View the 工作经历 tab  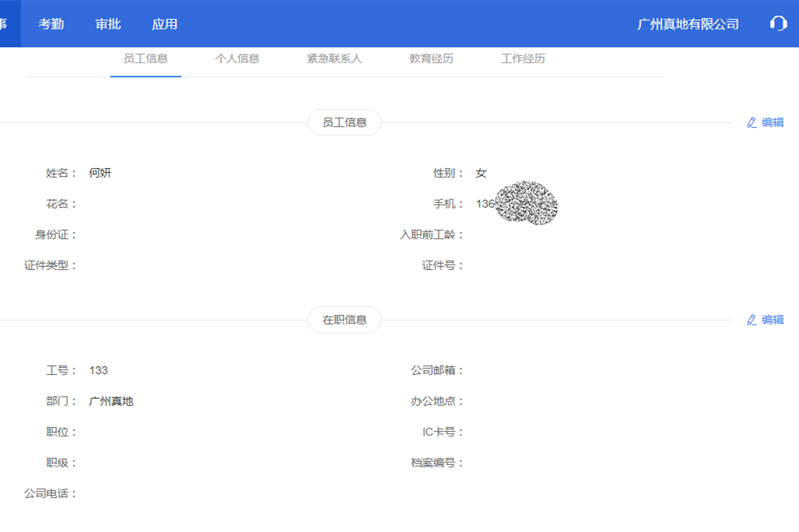tap(523, 58)
